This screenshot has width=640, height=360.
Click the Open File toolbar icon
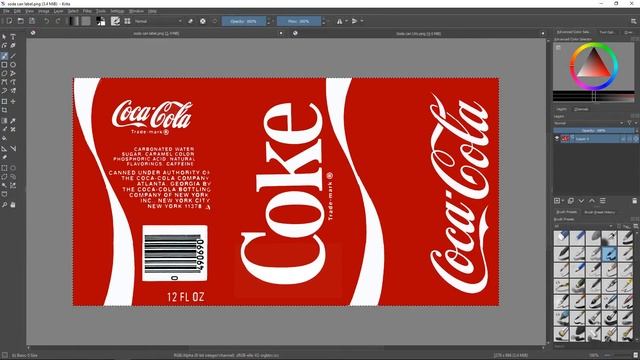[x=20, y=21]
